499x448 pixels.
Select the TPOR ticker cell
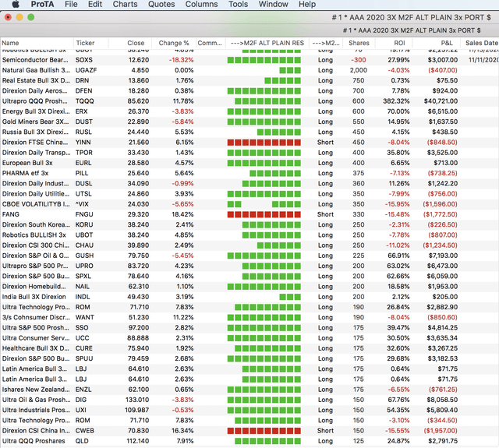click(84, 153)
